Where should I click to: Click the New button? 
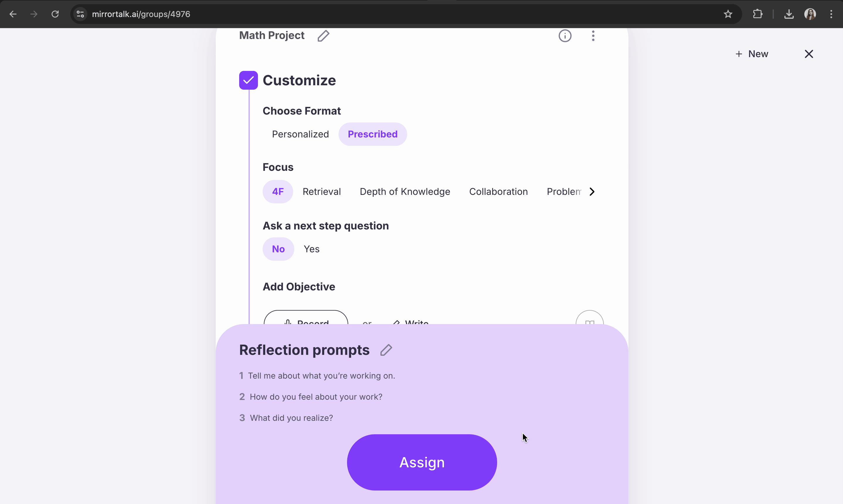[752, 54]
